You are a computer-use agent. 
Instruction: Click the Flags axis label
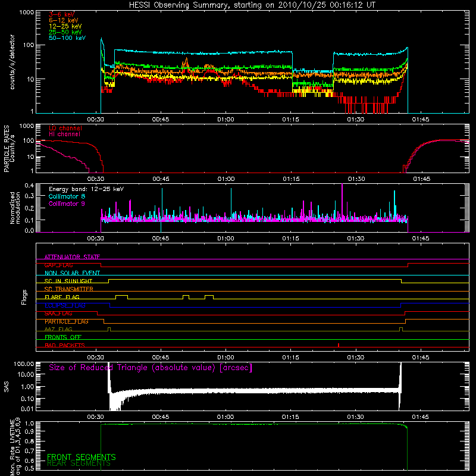24,297
